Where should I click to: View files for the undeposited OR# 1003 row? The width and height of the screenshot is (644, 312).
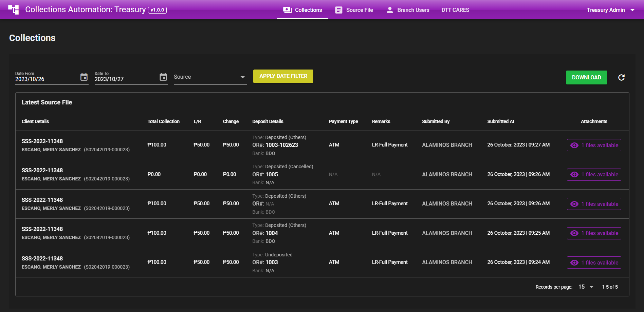(x=594, y=262)
